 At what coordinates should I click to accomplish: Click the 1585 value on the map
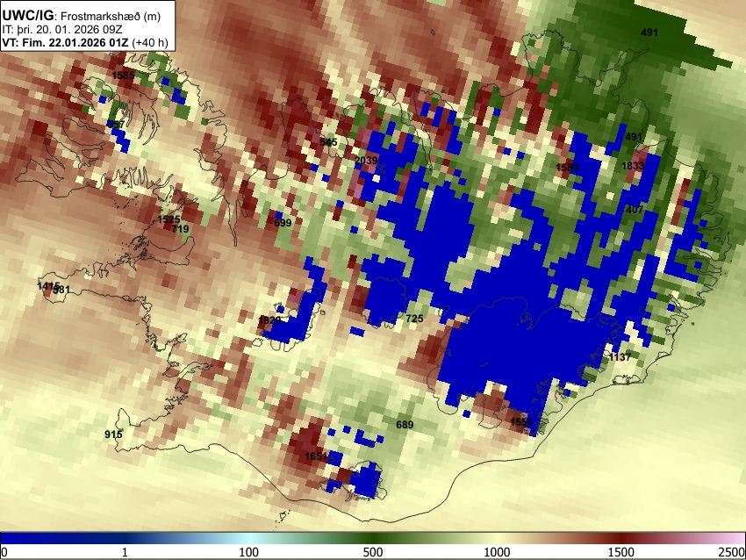pos(123,75)
